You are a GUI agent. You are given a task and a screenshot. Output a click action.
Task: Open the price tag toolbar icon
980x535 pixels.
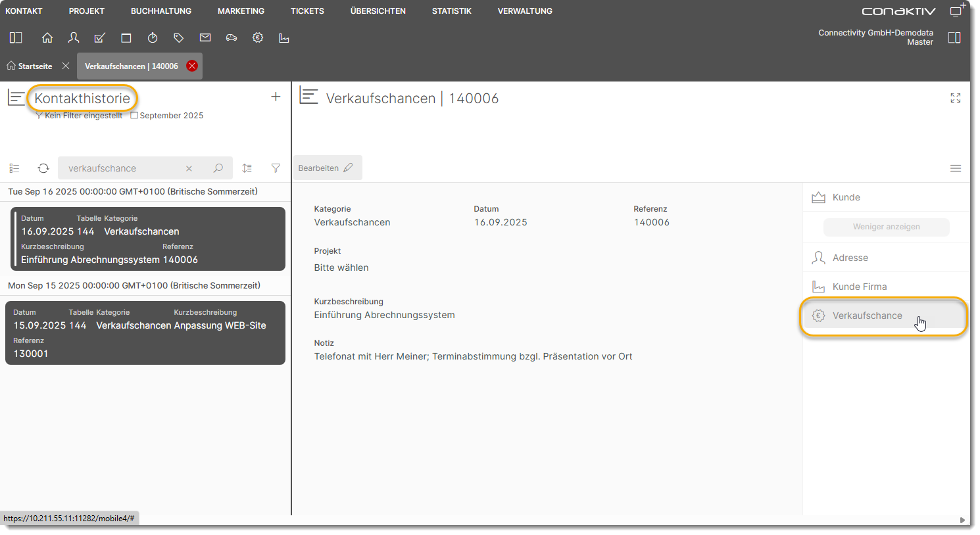[179, 38]
